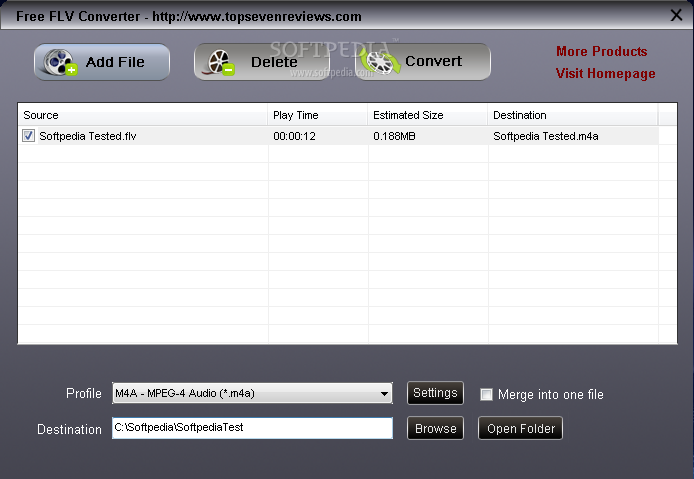Click the Estimated Size column header
This screenshot has height=479, width=694.
[428, 115]
